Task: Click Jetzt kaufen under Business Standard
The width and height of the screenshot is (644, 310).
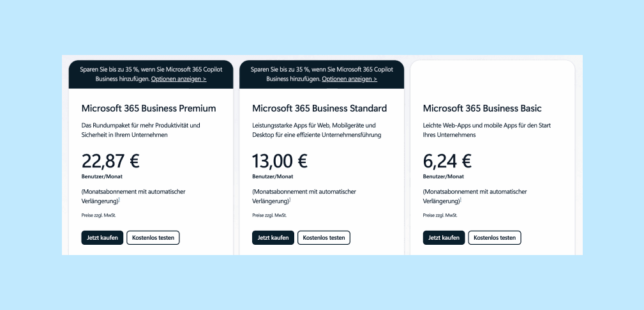Action: 273,238
